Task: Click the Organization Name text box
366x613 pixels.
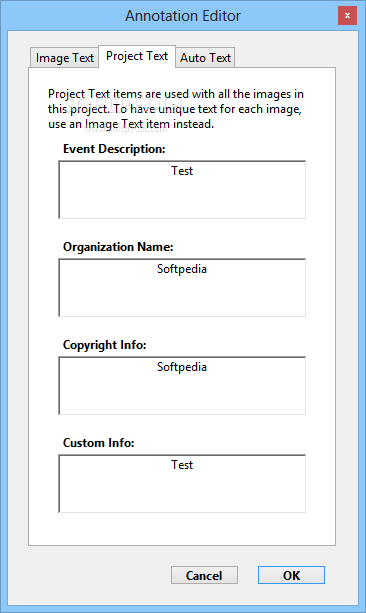Action: [x=182, y=288]
